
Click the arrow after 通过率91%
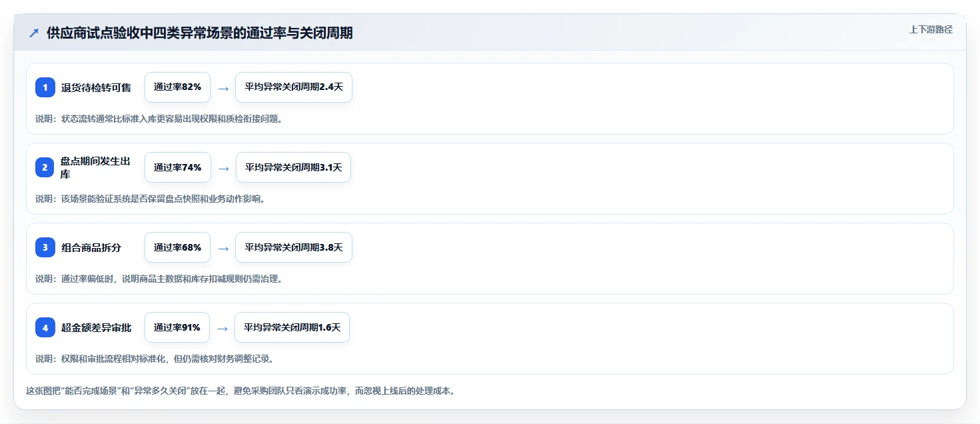(223, 328)
